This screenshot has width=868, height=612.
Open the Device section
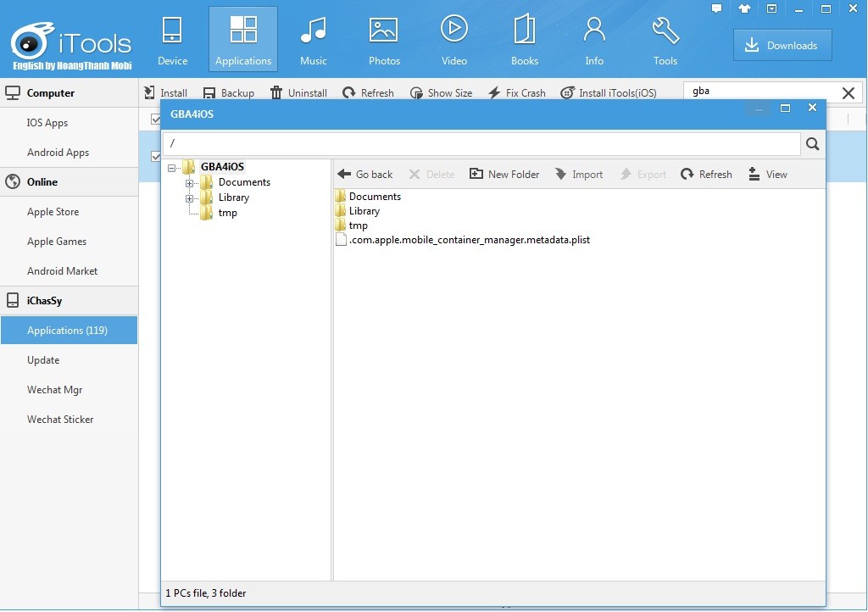[172, 41]
